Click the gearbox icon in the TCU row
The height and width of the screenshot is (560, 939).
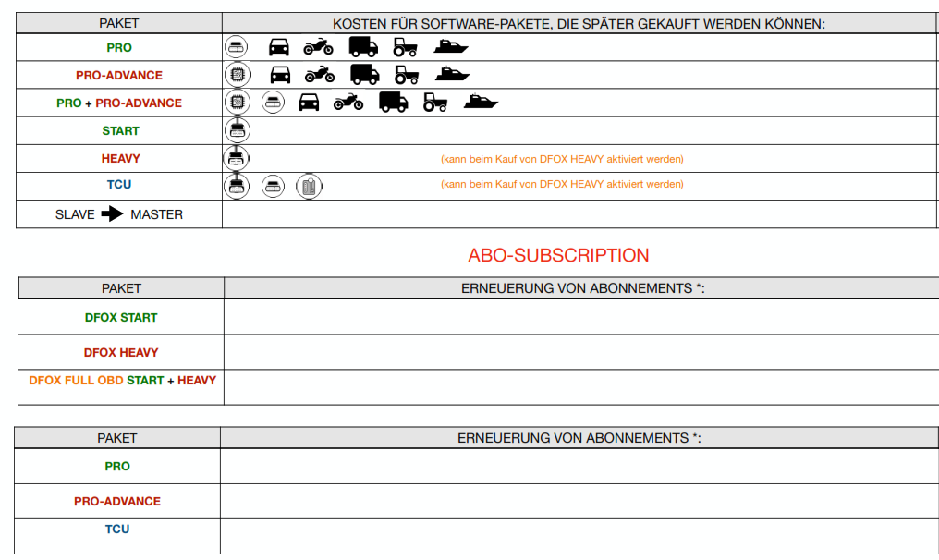click(x=309, y=187)
